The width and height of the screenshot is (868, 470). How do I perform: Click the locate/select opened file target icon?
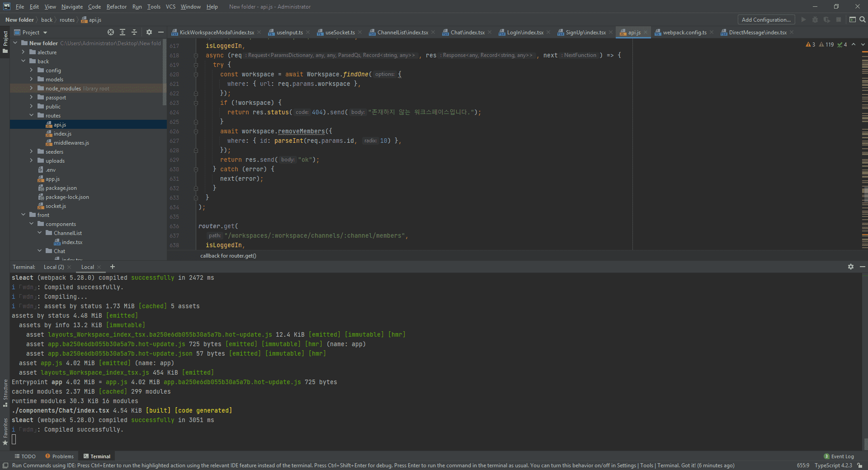click(111, 32)
